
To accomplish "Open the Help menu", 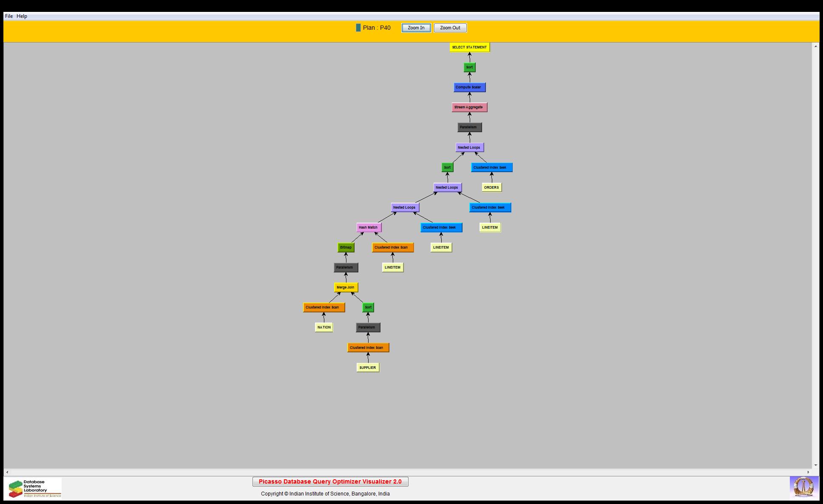I will point(22,16).
